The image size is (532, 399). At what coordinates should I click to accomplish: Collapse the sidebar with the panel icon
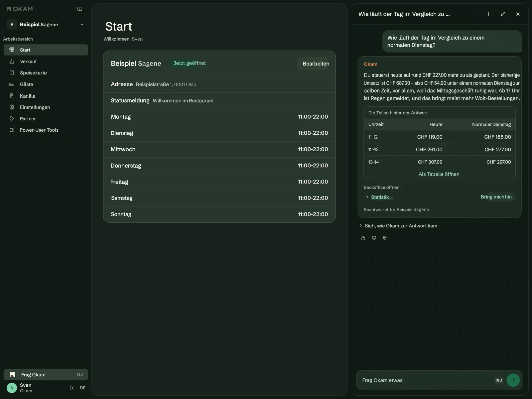point(80,9)
